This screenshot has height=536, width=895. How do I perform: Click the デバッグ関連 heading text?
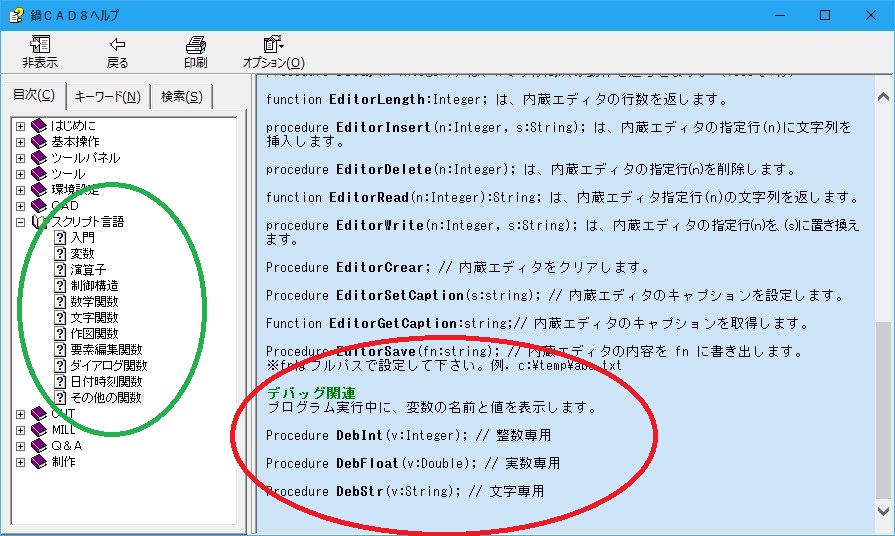point(311,393)
